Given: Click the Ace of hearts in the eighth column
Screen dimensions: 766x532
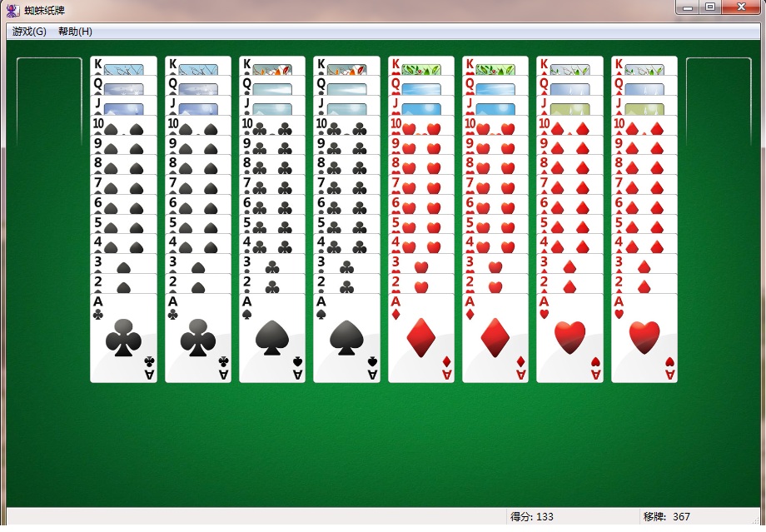Looking at the screenshot, I should [x=644, y=338].
